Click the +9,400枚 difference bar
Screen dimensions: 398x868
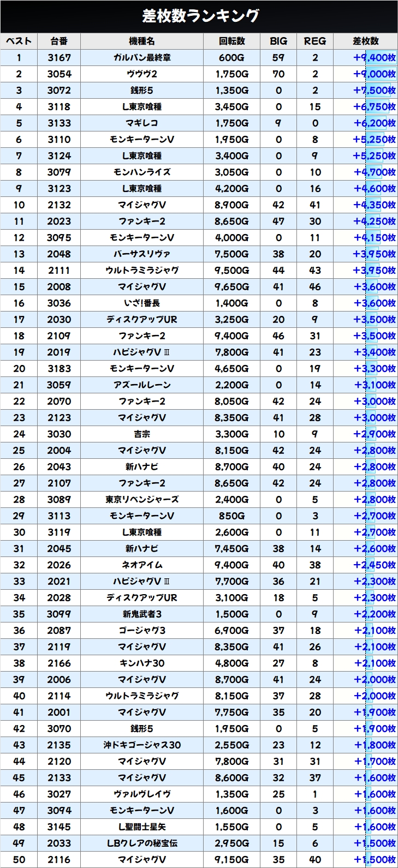pyautogui.click(x=375, y=57)
